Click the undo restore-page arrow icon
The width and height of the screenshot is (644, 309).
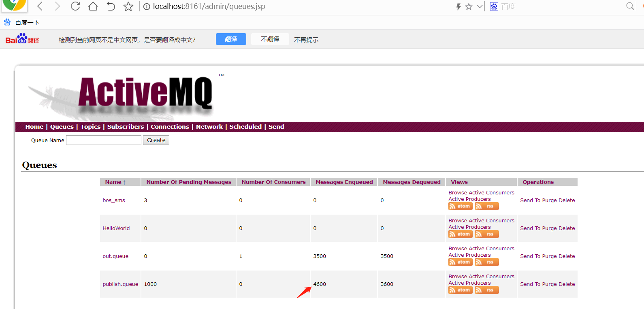[x=111, y=6]
